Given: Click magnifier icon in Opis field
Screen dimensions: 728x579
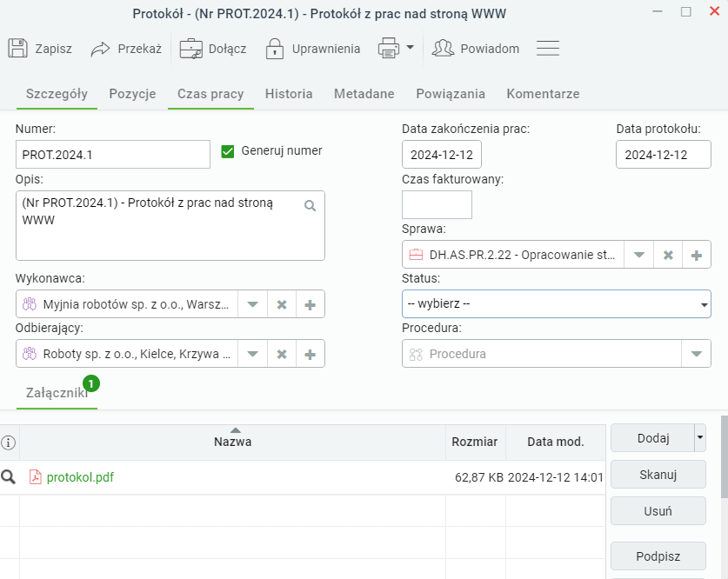Looking at the screenshot, I should click(311, 205).
